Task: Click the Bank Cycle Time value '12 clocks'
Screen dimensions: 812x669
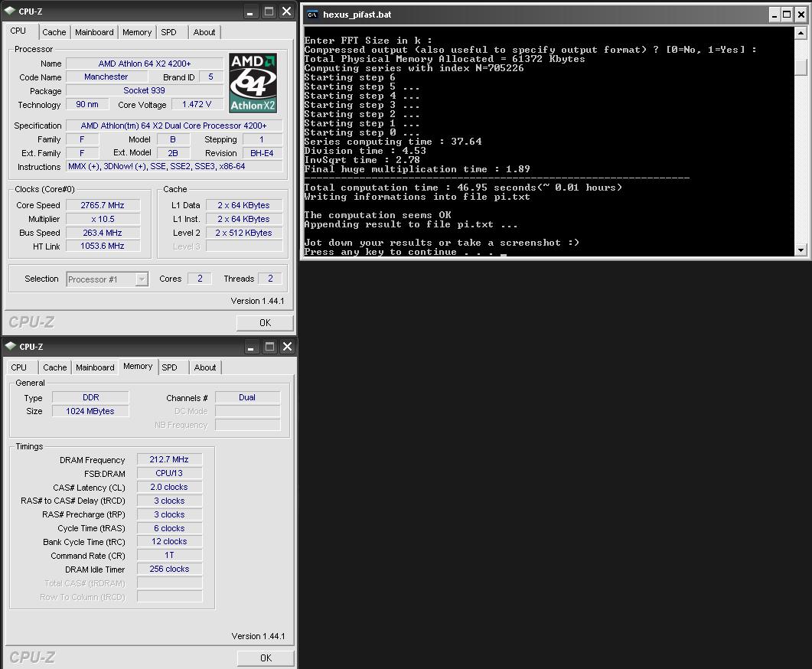Action: [169, 541]
